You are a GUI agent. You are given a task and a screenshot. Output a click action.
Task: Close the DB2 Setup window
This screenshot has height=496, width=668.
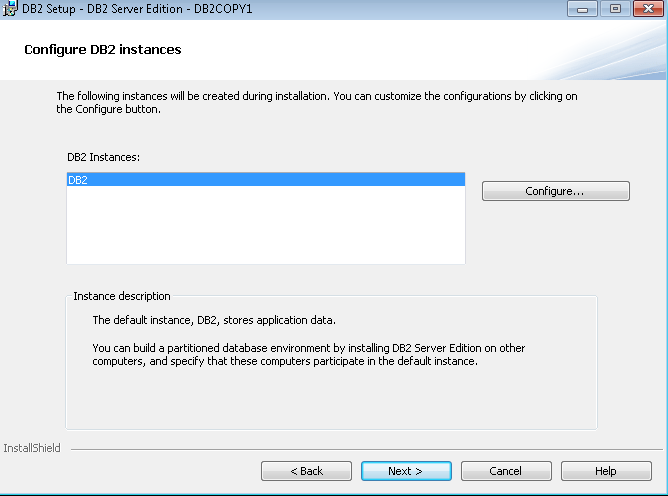(648, 9)
